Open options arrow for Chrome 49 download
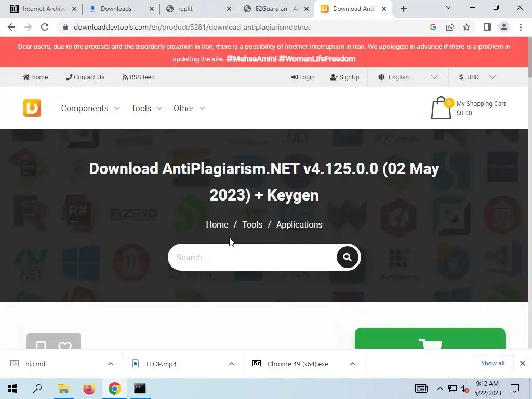This screenshot has width=532, height=399. pos(353,364)
